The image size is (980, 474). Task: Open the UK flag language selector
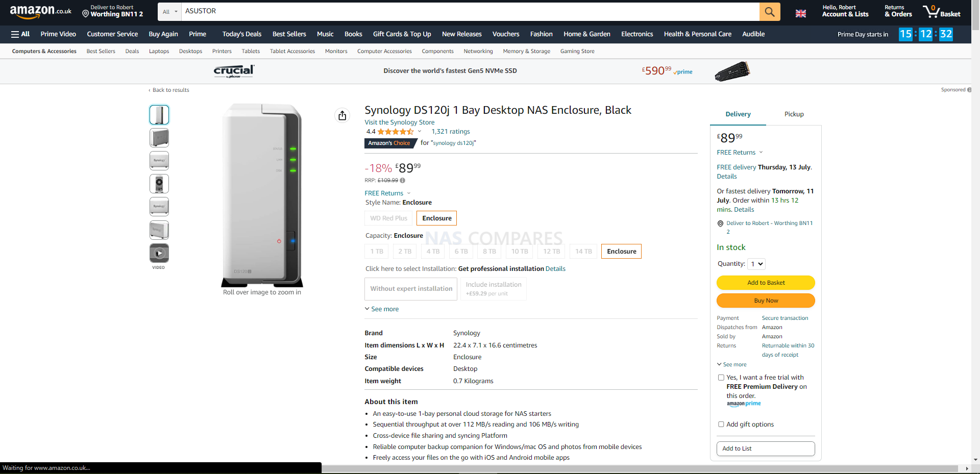click(x=801, y=13)
